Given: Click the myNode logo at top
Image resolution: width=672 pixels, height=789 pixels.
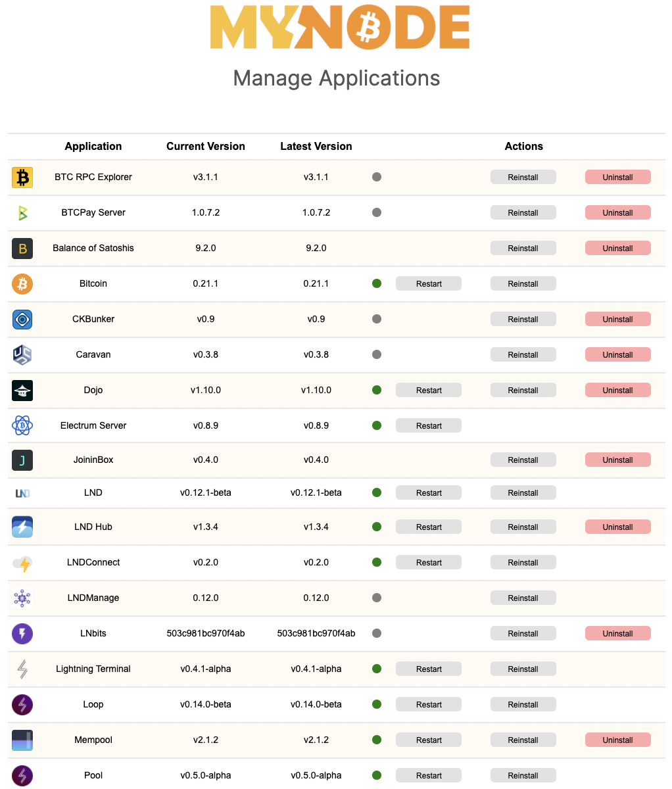Looking at the screenshot, I should pos(339,27).
